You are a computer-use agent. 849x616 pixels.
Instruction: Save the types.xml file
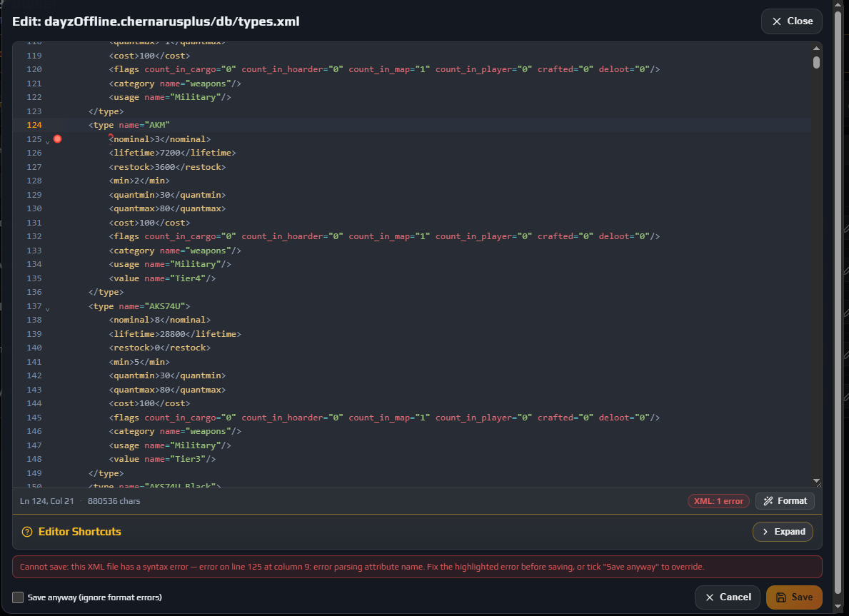(x=794, y=597)
